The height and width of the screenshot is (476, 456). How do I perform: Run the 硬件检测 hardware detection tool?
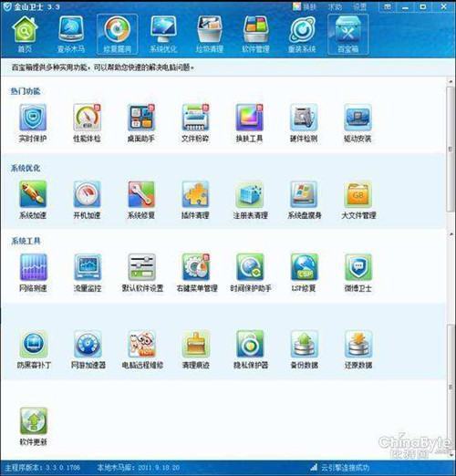click(304, 123)
